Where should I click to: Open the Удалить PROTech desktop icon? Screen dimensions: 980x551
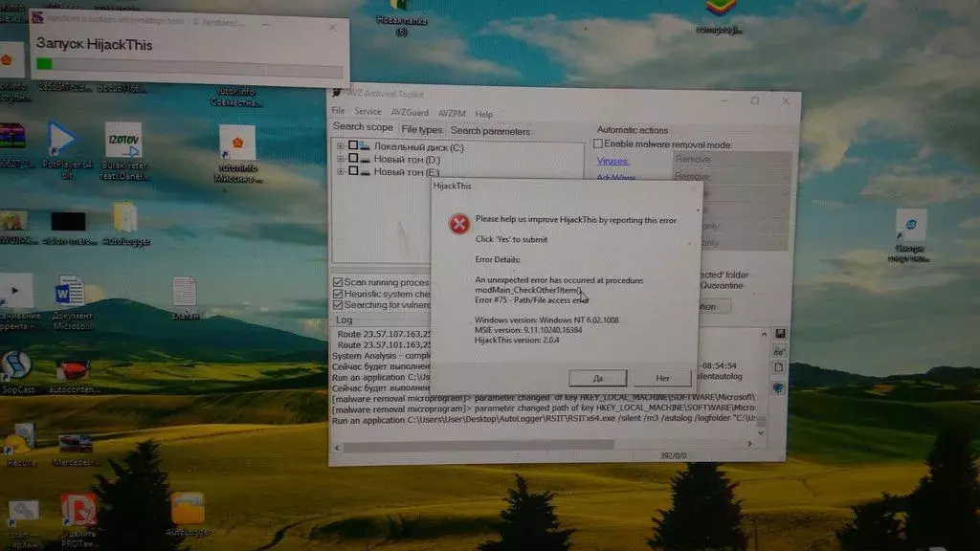tap(78, 510)
